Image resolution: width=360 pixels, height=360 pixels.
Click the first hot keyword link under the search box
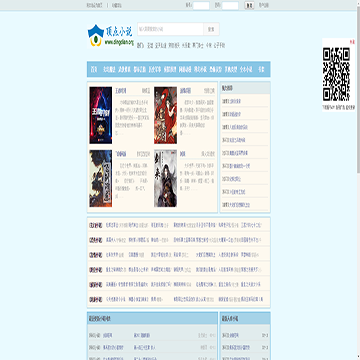tap(150, 45)
